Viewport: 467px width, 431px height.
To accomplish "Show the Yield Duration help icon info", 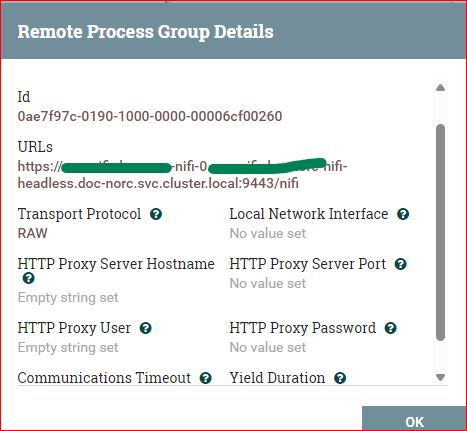I will 340,378.
